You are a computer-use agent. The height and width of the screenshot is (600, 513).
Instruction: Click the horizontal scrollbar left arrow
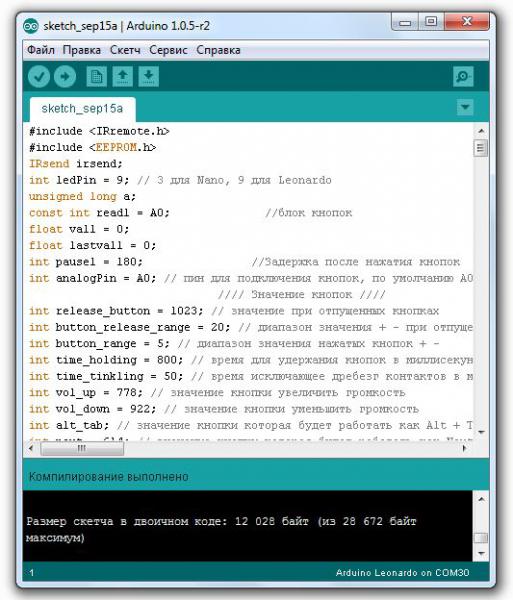(31, 448)
